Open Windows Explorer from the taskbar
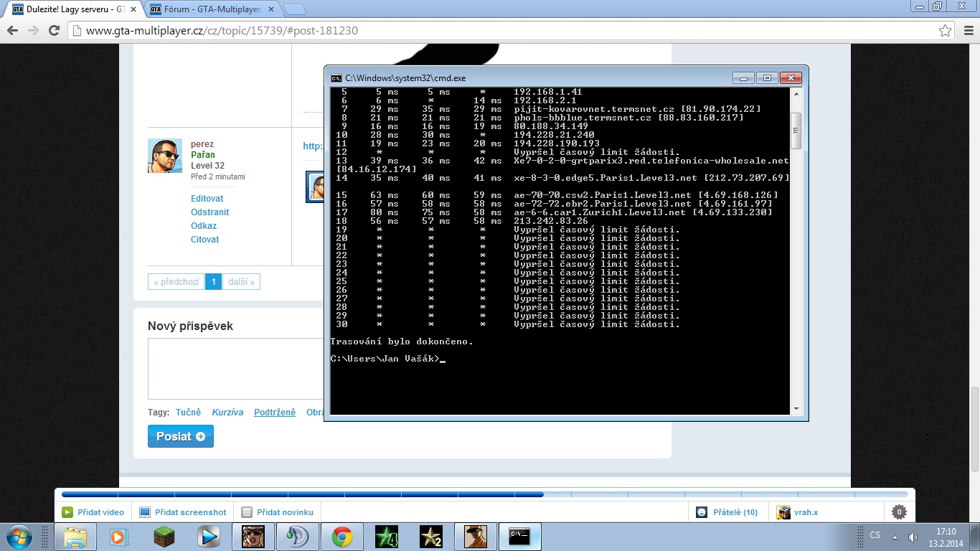 75,537
